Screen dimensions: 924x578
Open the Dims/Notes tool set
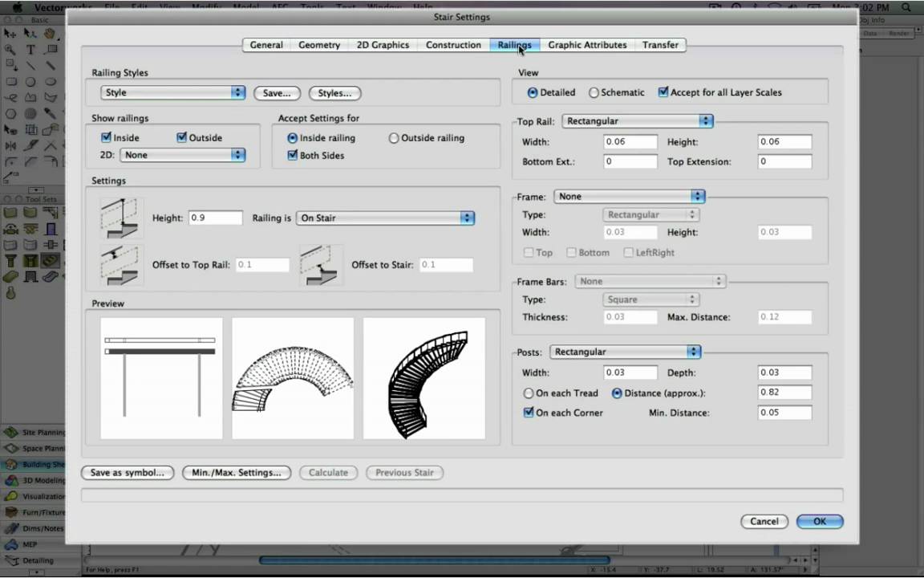point(34,528)
